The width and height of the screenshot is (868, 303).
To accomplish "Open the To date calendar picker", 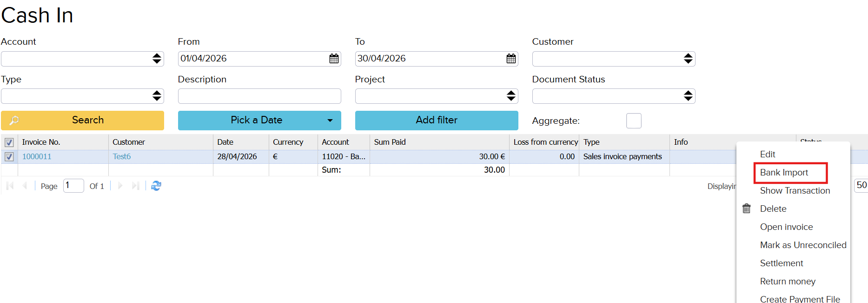I will tap(511, 59).
